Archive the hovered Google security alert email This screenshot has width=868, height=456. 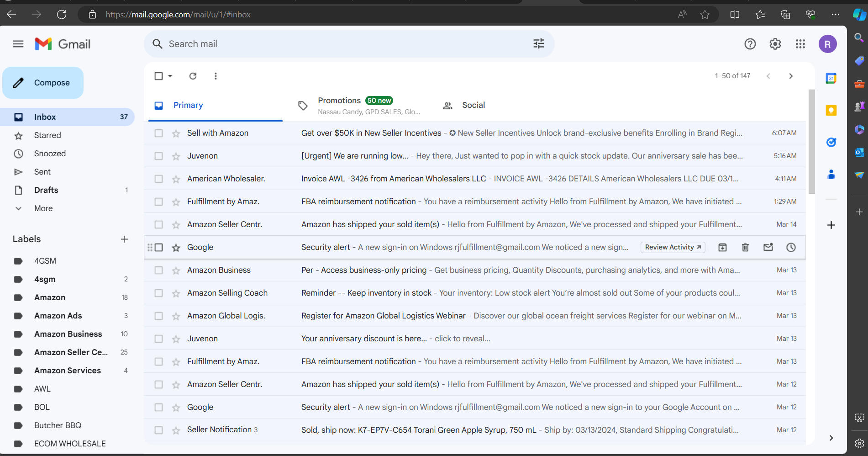722,247
